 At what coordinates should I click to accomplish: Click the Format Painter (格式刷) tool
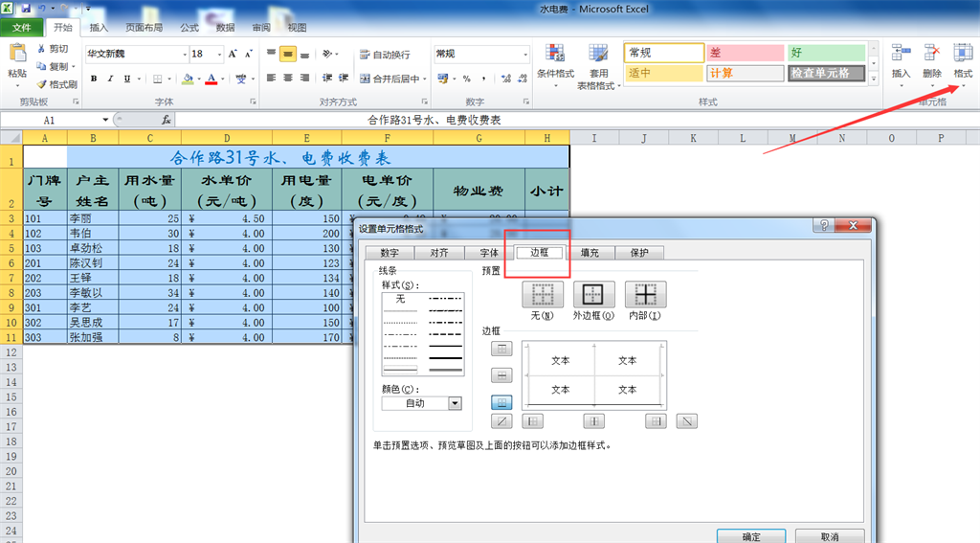coord(56,84)
